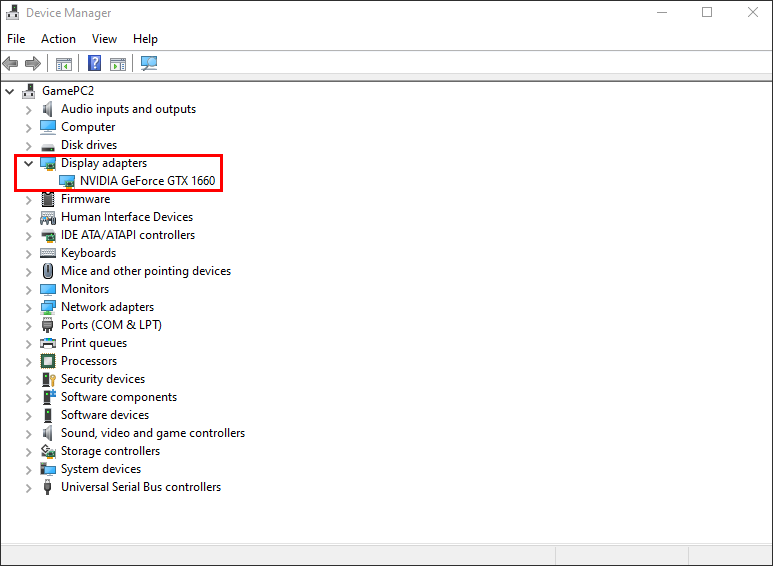Expand the Keyboards category
The width and height of the screenshot is (773, 566).
tap(29, 253)
